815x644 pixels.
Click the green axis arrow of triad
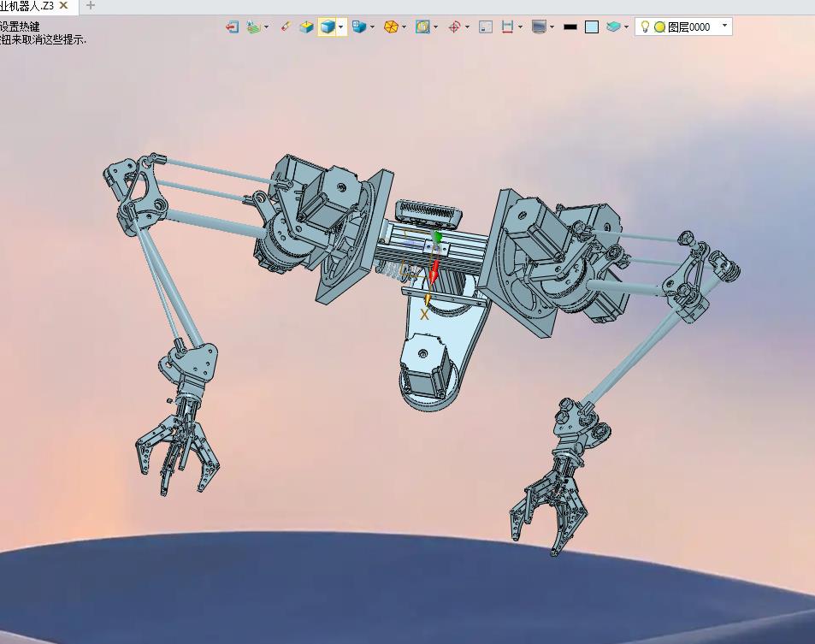[x=438, y=237]
